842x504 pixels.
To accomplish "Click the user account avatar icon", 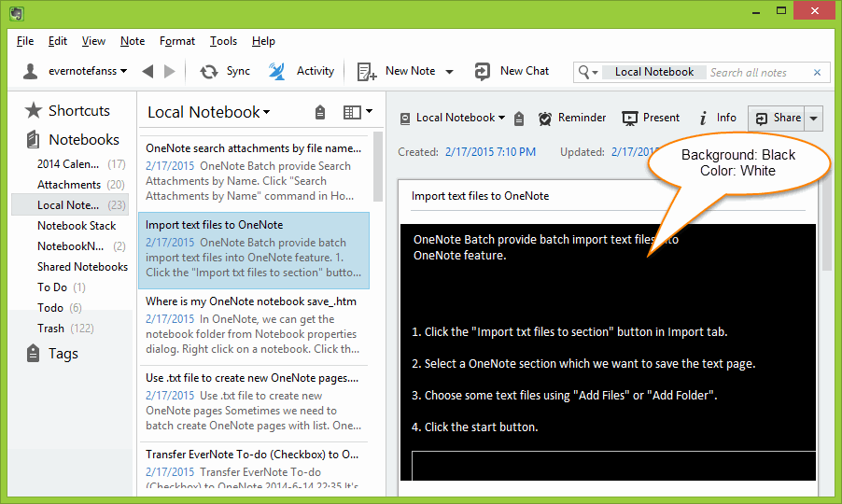I will click(x=31, y=71).
